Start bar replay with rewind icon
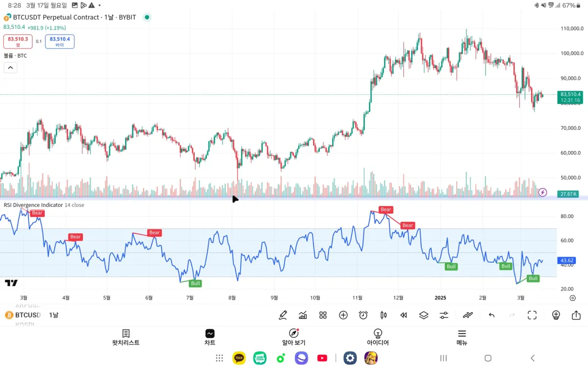This screenshot has height=368, width=588. pyautogui.click(x=404, y=315)
